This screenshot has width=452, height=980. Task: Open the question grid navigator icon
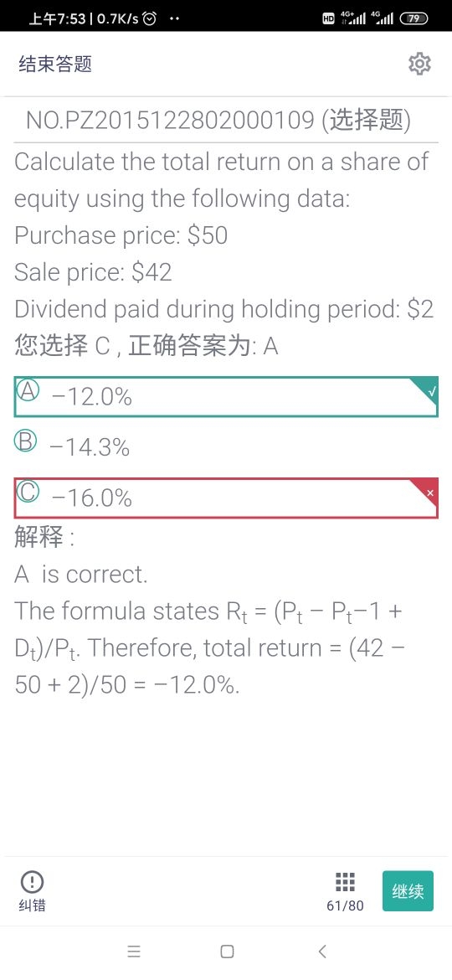click(345, 881)
